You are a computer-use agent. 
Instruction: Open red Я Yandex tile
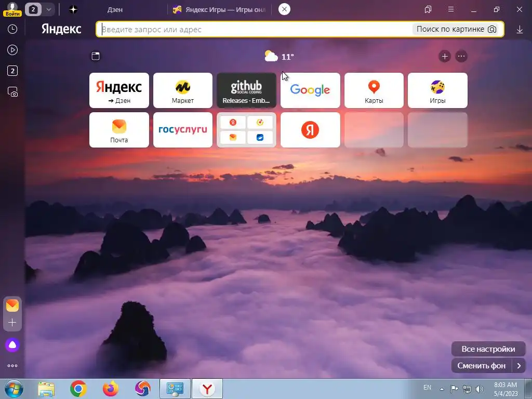tap(311, 130)
